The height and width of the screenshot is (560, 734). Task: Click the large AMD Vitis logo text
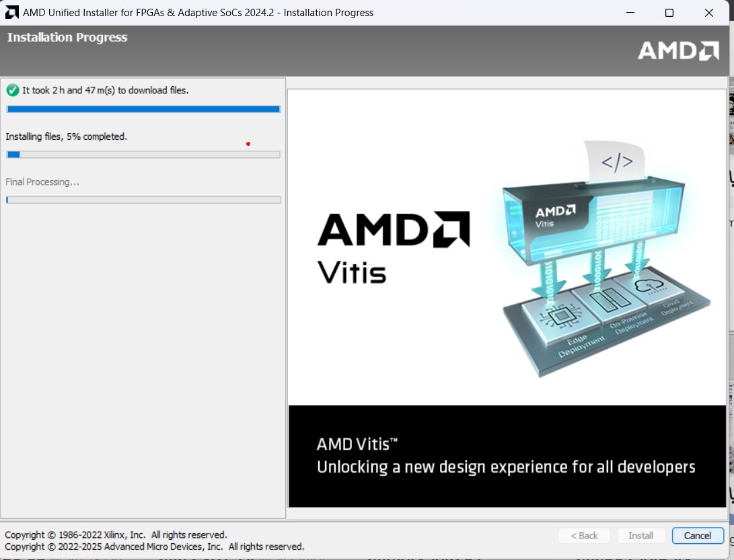394,247
